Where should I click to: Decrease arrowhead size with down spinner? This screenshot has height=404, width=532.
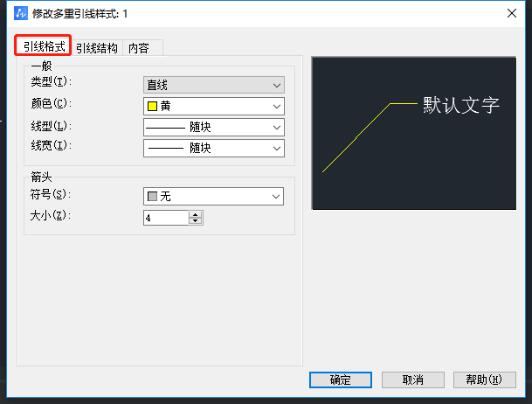pyautogui.click(x=196, y=221)
